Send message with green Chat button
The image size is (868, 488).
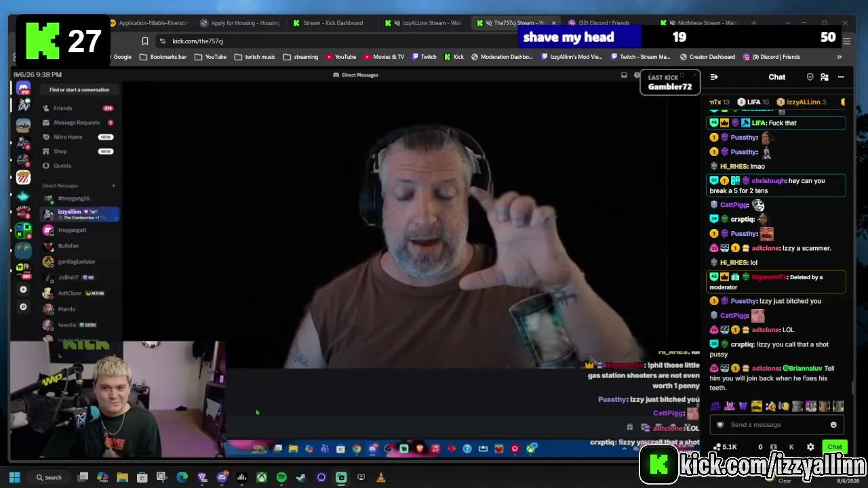(x=834, y=447)
